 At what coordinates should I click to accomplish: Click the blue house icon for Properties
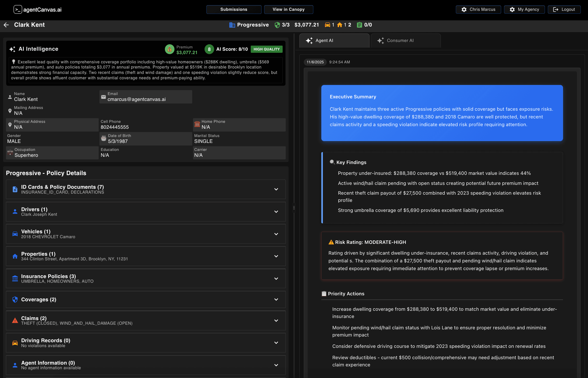(15, 256)
